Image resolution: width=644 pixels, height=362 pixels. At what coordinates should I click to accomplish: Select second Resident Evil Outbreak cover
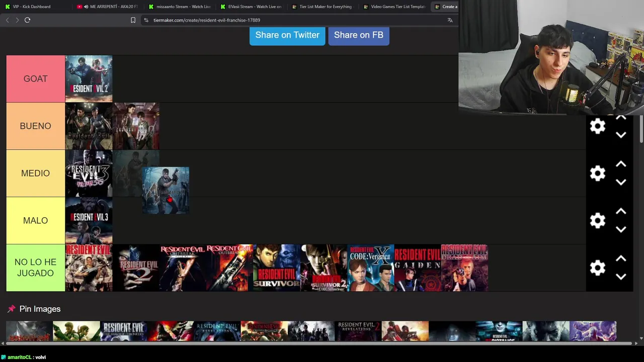pyautogui.click(x=229, y=268)
